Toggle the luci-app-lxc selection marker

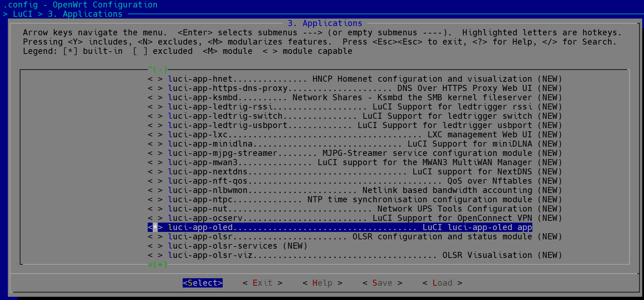click(155, 134)
